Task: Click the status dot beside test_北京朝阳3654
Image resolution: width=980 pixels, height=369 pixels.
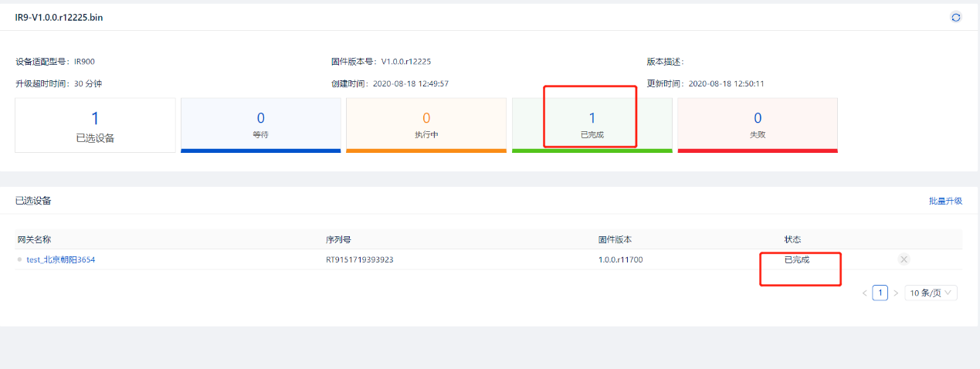Action: [19, 260]
